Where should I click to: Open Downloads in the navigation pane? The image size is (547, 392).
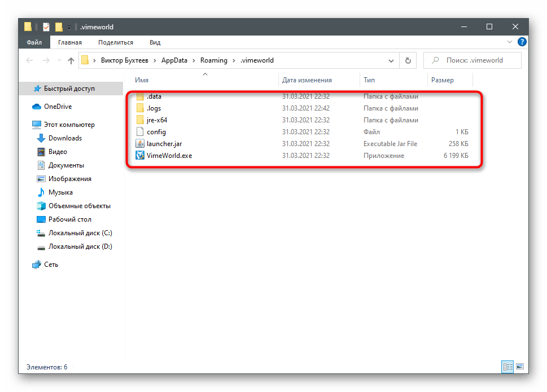click(65, 138)
